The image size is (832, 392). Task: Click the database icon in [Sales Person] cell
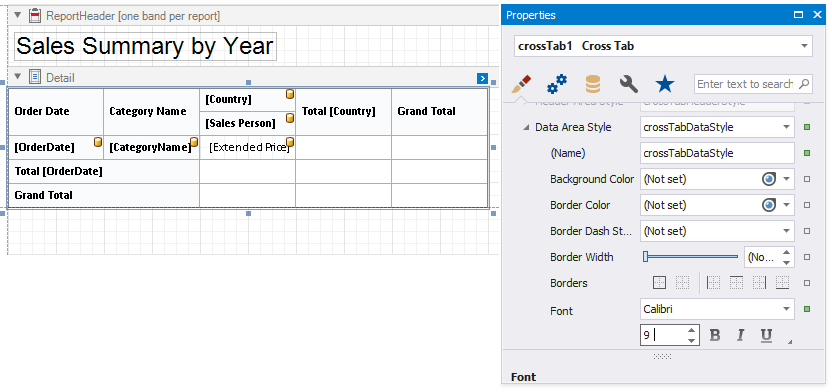tap(290, 118)
